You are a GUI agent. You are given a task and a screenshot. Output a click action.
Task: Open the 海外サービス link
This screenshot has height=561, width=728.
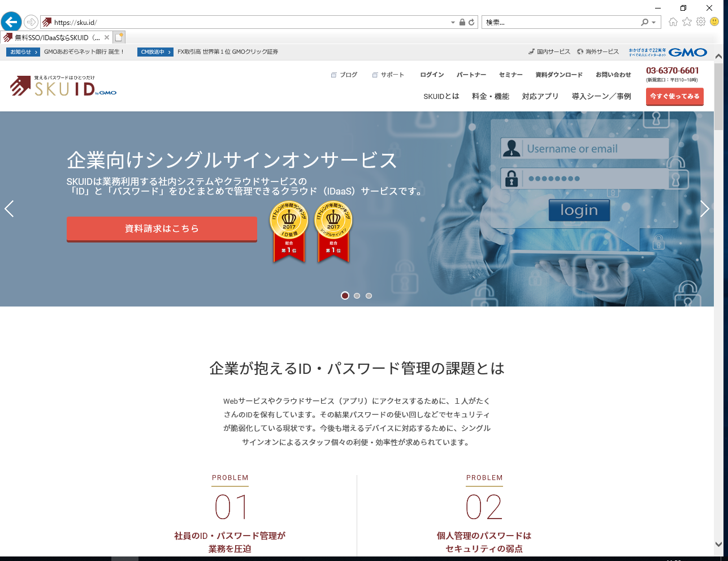coord(598,52)
